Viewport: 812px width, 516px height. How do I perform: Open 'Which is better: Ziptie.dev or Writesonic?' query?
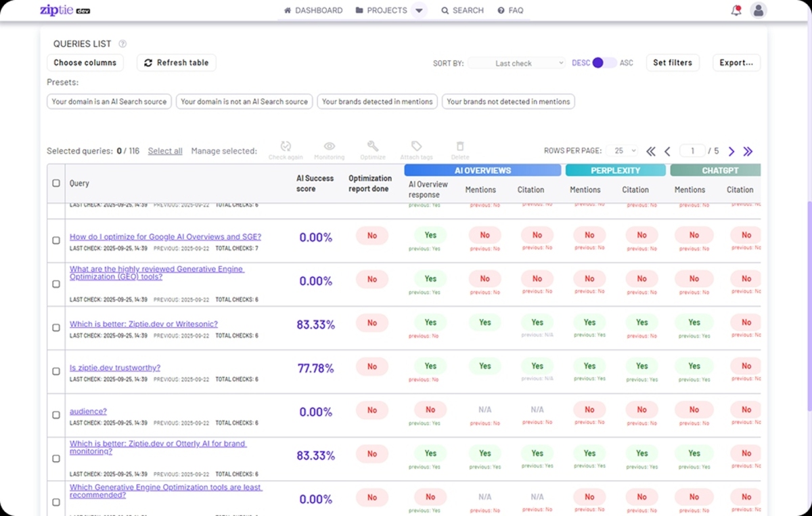(x=143, y=324)
